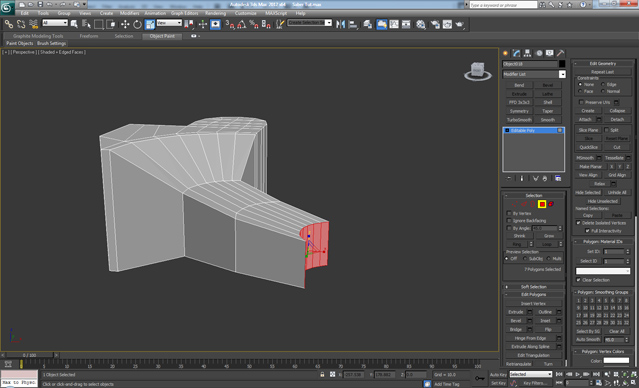The height and width of the screenshot is (388, 639).
Task: Select Edge sub-object level icon
Action: point(524,204)
